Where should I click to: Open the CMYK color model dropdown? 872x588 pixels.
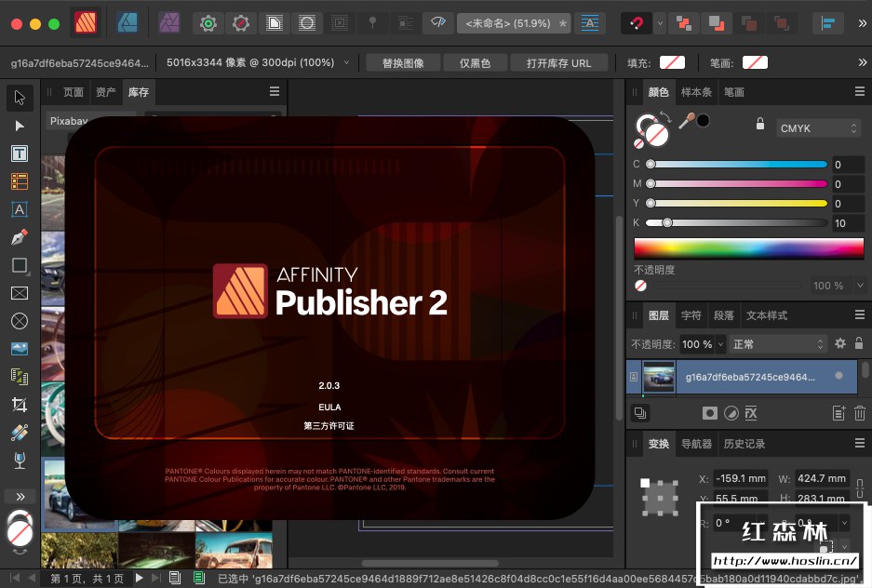click(x=818, y=128)
